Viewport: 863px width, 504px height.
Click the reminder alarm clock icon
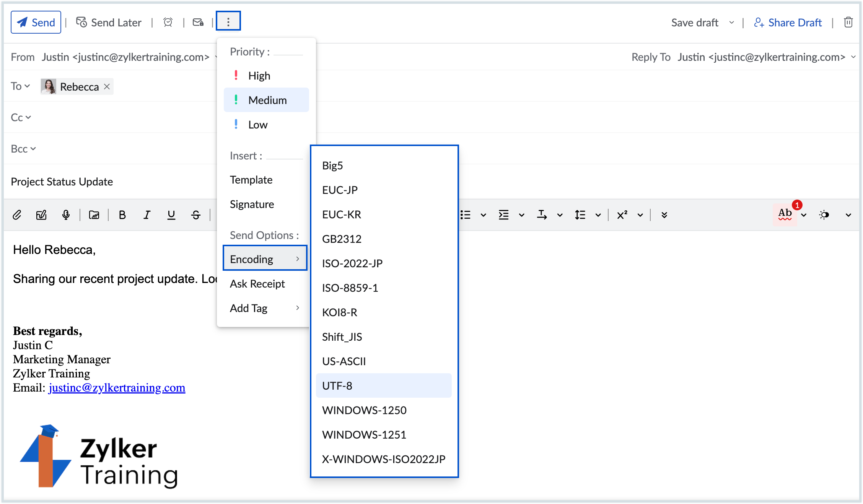pos(168,23)
